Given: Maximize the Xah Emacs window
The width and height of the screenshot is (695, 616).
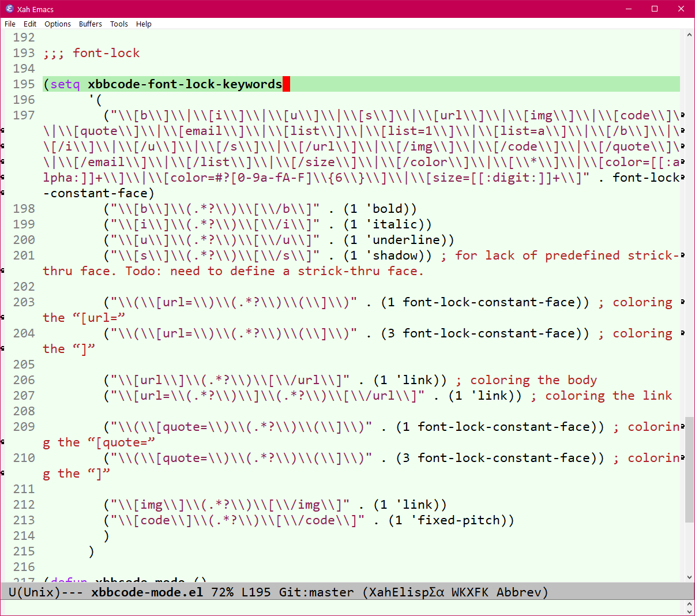Looking at the screenshot, I should point(655,9).
